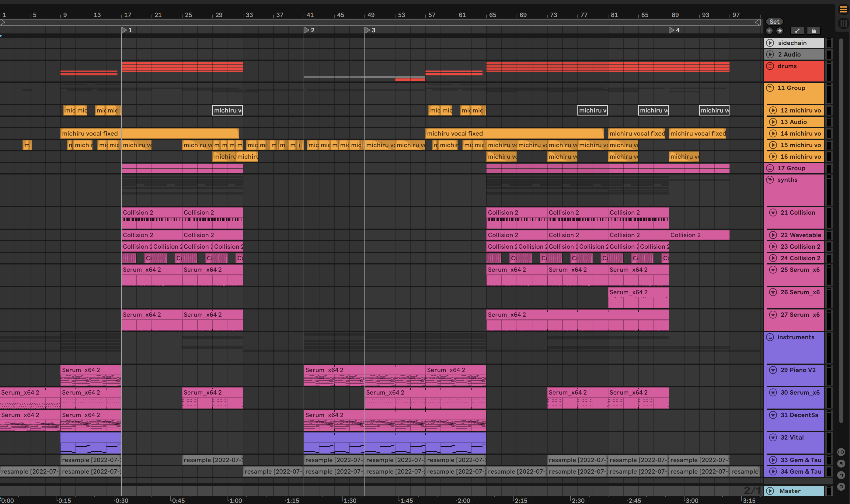This screenshot has height=504, width=850.
Task: Click locator marker 3 on the timeline
Action: [x=368, y=30]
